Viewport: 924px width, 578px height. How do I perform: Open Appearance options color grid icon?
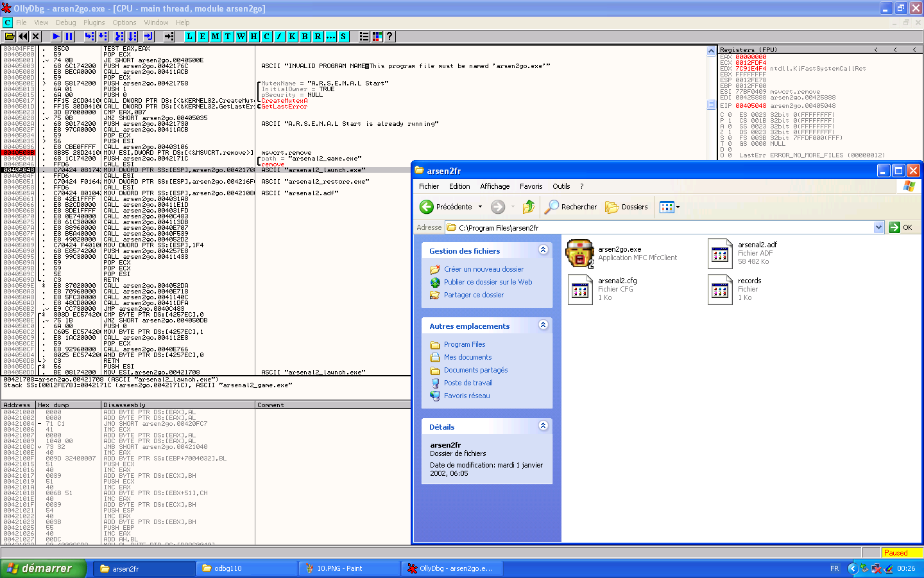pos(377,37)
